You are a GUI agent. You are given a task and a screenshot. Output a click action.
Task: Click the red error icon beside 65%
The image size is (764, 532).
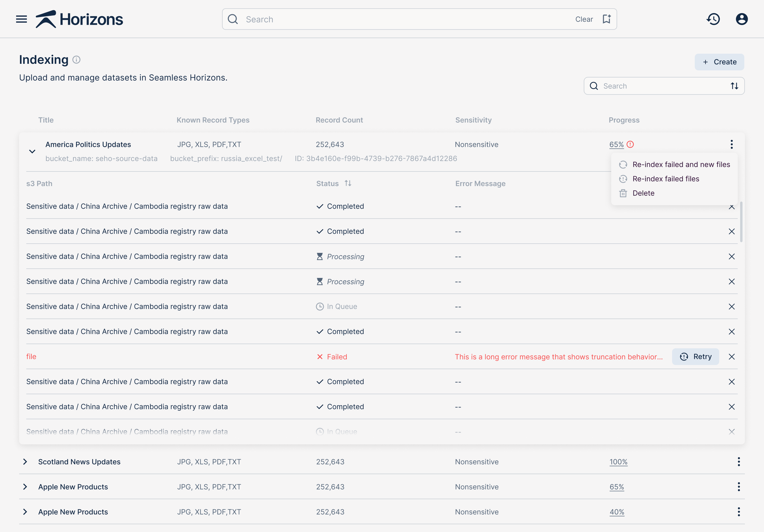pos(630,144)
